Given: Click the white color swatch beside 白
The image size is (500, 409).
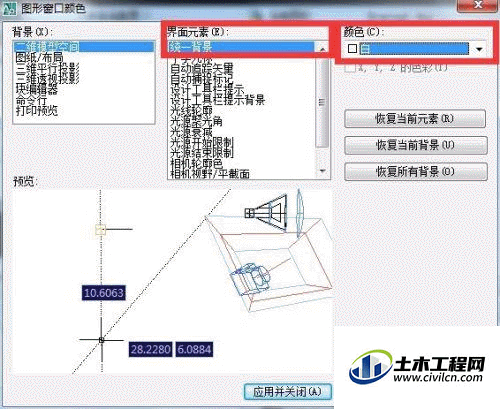Looking at the screenshot, I should point(352,49).
